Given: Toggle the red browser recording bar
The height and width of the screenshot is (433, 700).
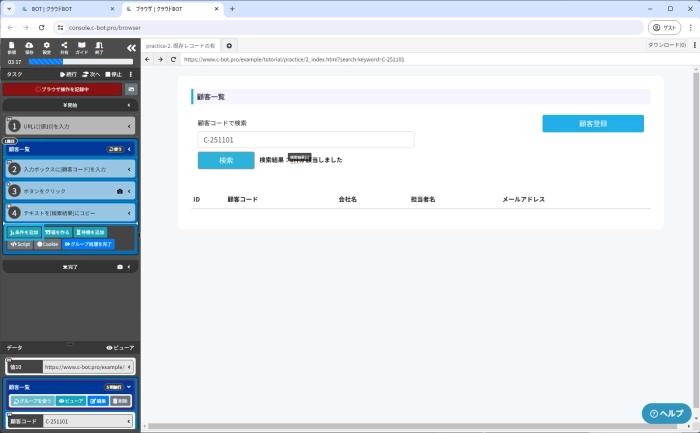Looking at the screenshot, I should (x=62, y=89).
